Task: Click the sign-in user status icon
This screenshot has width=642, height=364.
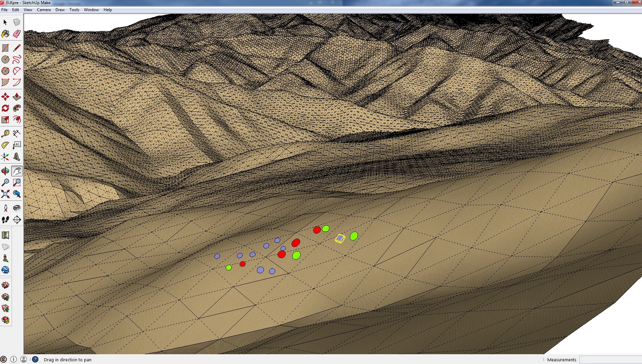Action: [24, 360]
